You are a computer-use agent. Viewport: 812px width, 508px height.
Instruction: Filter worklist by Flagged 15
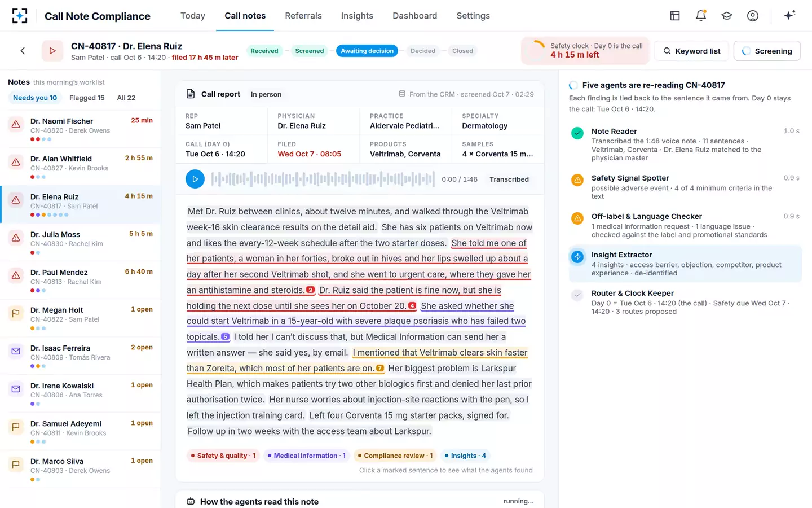click(x=87, y=98)
